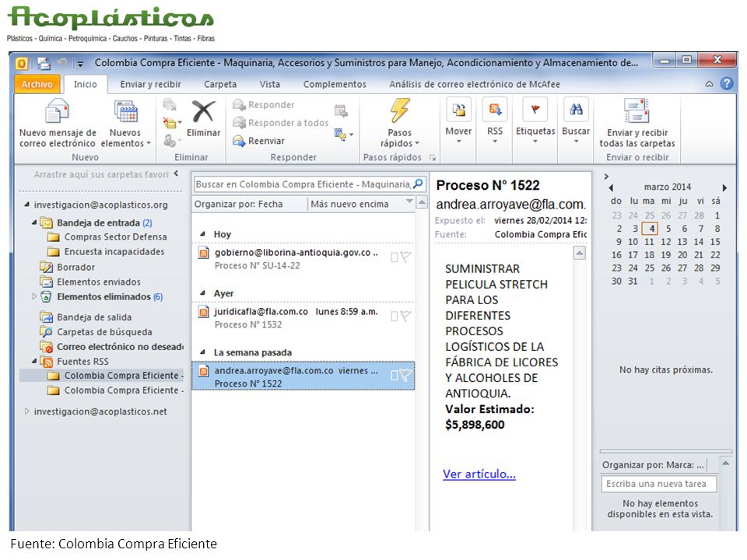Open Encuesta incapacidades folder
The image size is (747, 560).
tap(107, 251)
